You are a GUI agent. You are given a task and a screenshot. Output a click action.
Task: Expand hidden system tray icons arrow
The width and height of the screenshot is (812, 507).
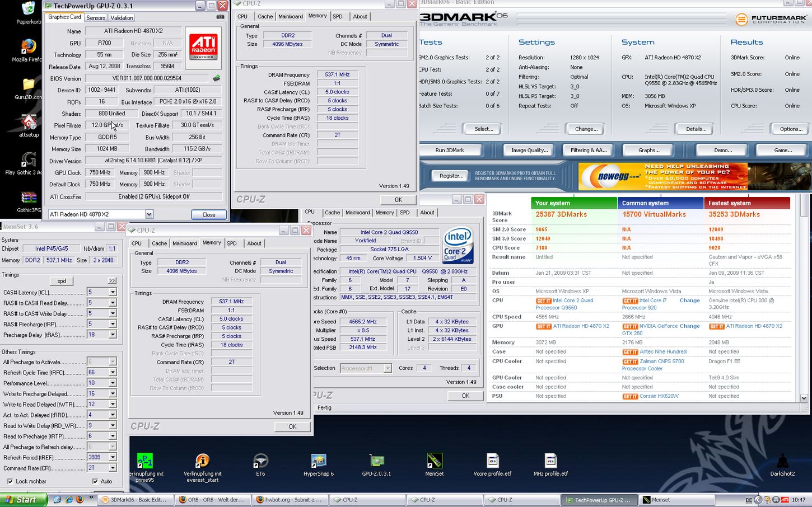click(758, 500)
